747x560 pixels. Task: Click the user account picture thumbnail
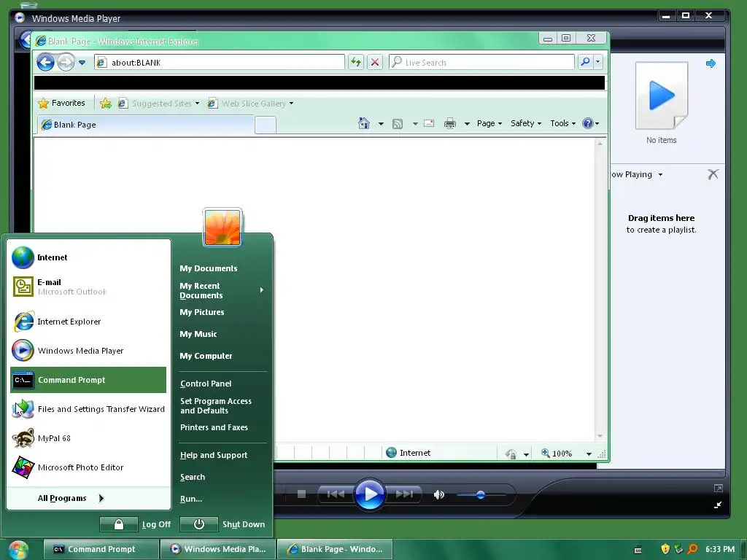coord(222,227)
